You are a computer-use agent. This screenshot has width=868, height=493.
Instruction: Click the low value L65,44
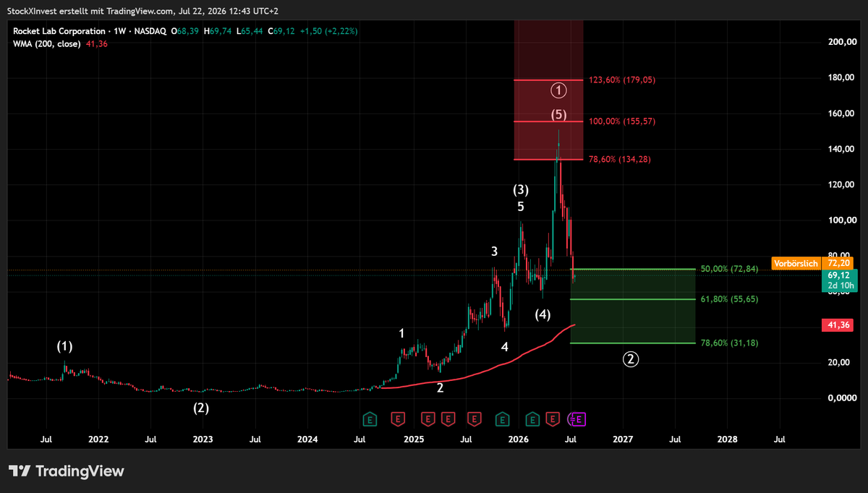(249, 32)
